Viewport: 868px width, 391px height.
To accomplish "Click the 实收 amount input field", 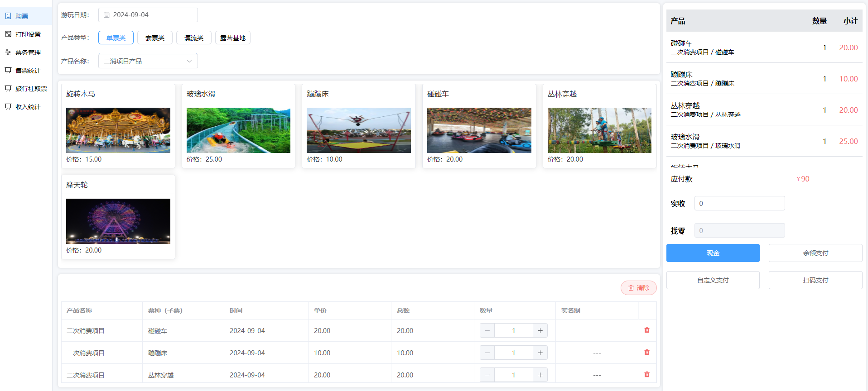I will coord(740,203).
